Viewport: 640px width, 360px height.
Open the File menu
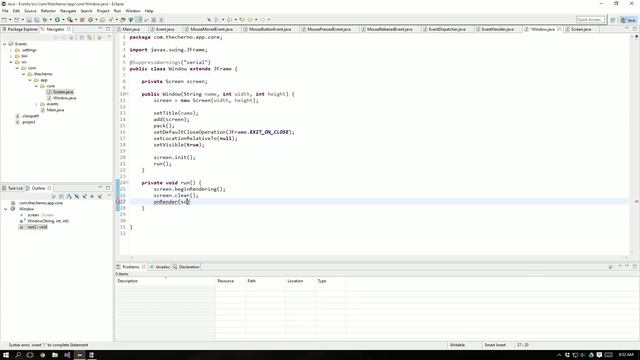pos(5,11)
